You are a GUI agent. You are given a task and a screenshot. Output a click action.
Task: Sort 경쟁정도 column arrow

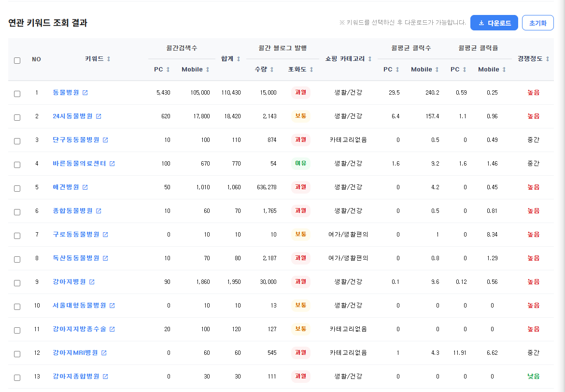pyautogui.click(x=547, y=59)
